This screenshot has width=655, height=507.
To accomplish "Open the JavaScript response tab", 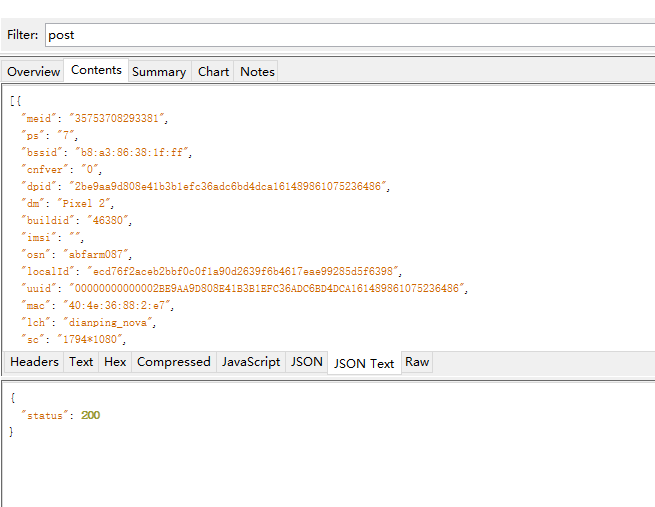I will point(251,362).
